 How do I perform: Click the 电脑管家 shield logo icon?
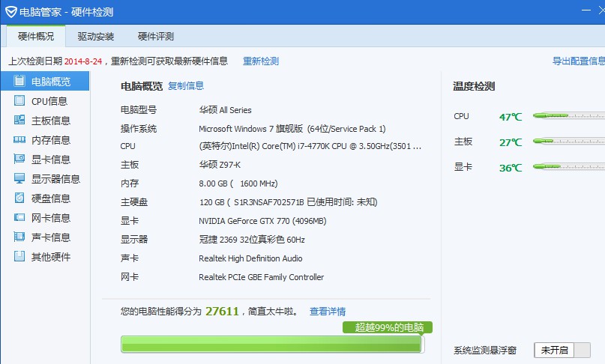(10, 12)
